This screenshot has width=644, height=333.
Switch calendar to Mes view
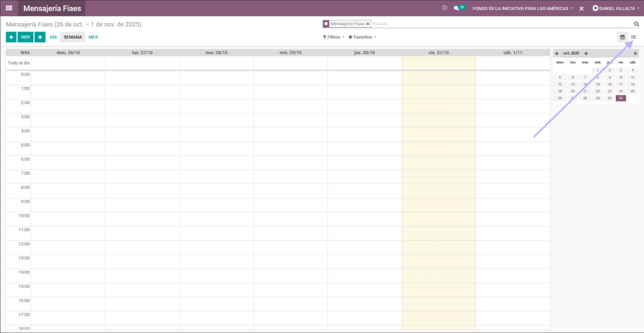point(93,37)
